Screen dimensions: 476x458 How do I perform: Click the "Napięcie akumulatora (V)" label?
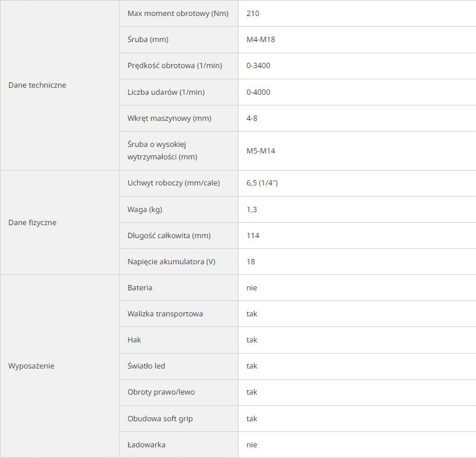pos(171,262)
